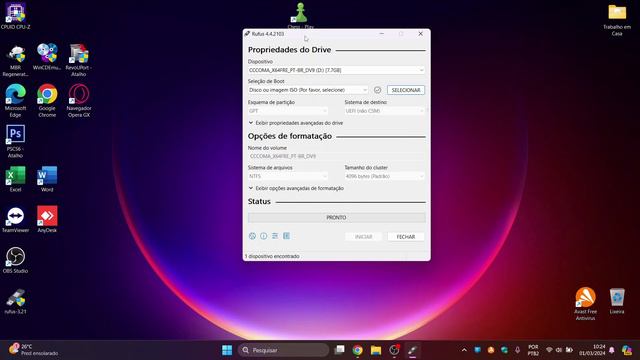Screen dimensions: 640x360
Task: Show hidden tray icons chevron
Action: (464, 350)
